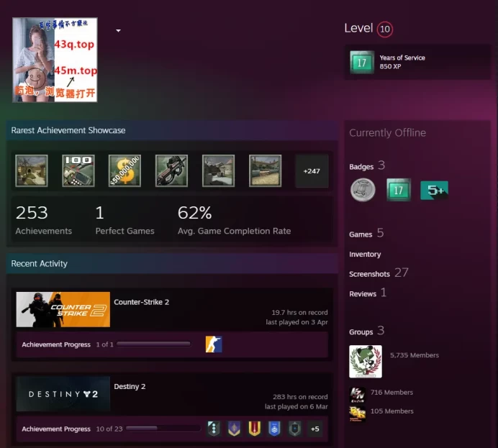Image resolution: width=498 pixels, height=448 pixels.
Task: View the purple Destiny 2 achievement emblem
Action: click(x=234, y=429)
